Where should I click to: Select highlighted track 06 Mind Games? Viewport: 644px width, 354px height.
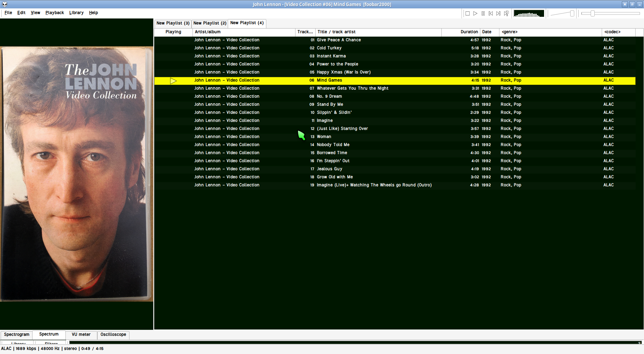[x=395, y=80]
